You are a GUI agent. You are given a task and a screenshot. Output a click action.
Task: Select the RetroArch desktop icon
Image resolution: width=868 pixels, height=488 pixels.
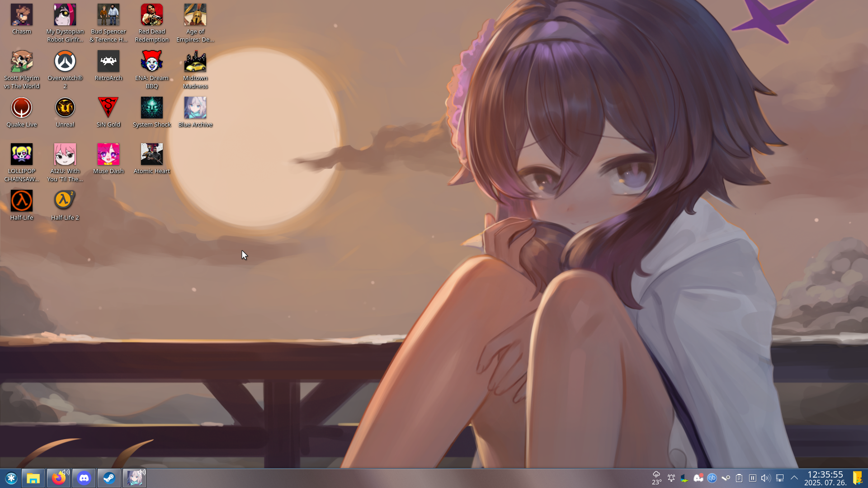108,66
